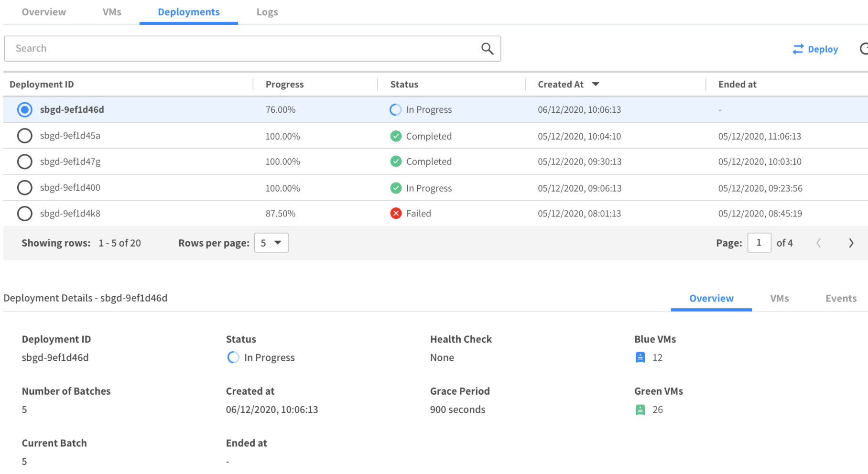
Task: Click the Green VMs icon
Action: 640,409
